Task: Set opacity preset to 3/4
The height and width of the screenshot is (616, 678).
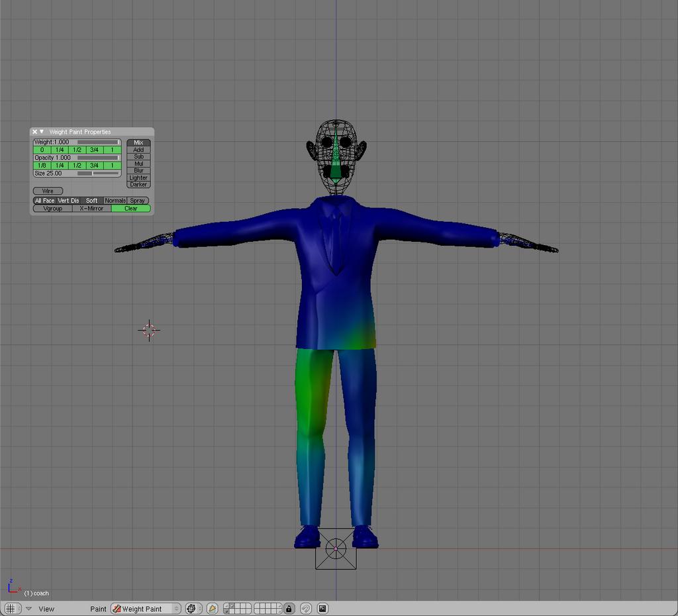Action: pyautogui.click(x=94, y=165)
